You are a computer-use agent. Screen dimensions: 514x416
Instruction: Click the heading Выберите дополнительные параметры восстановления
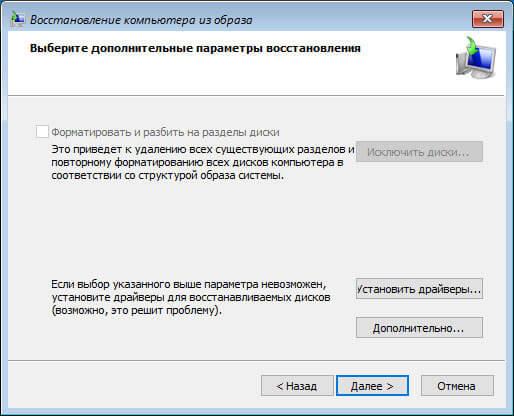(195, 48)
